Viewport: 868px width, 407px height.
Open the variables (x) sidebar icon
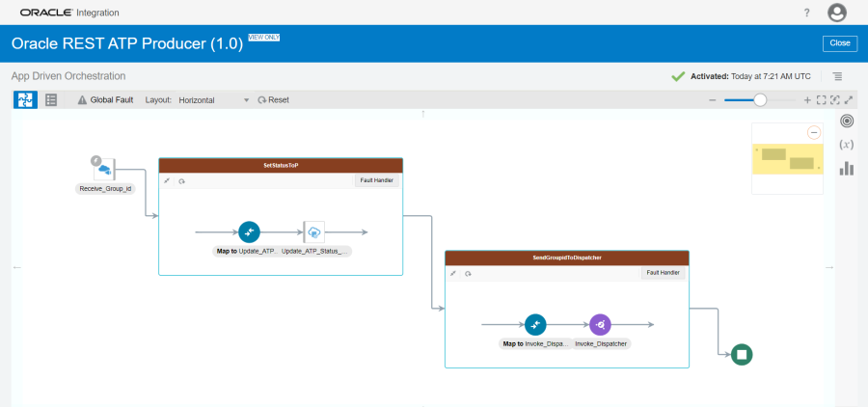tap(847, 145)
